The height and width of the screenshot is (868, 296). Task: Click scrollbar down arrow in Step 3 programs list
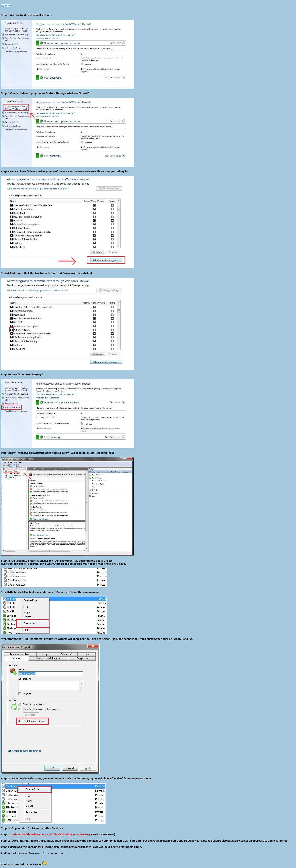[119, 246]
